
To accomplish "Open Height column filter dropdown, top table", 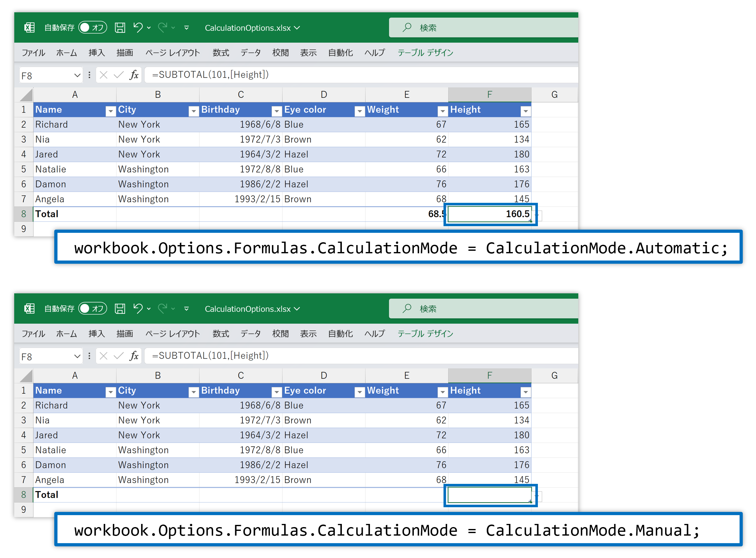I will (526, 111).
